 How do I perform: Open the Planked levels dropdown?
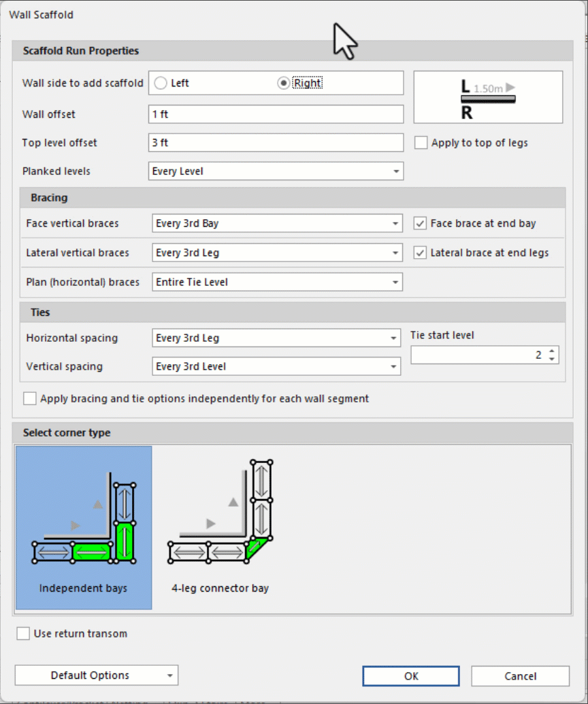pos(276,172)
